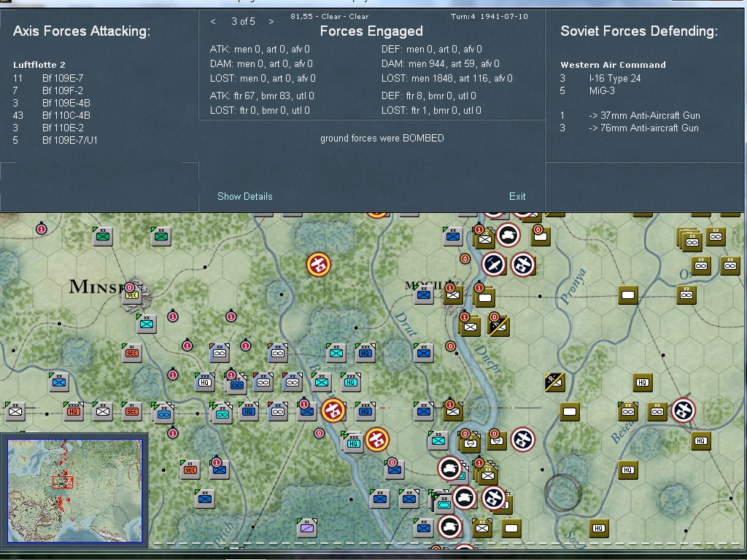The height and width of the screenshot is (560, 747).
Task: Select the yellow SEC unit in Minsk
Action: coord(132,295)
